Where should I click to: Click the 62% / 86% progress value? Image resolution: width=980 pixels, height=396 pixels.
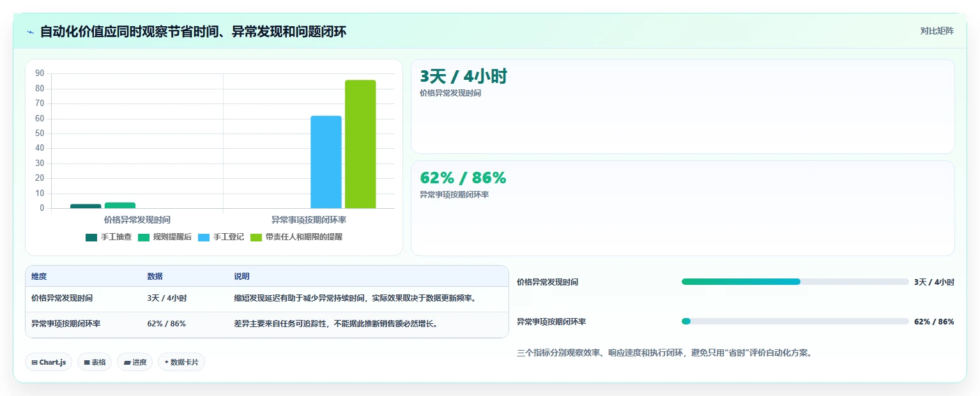(934, 322)
